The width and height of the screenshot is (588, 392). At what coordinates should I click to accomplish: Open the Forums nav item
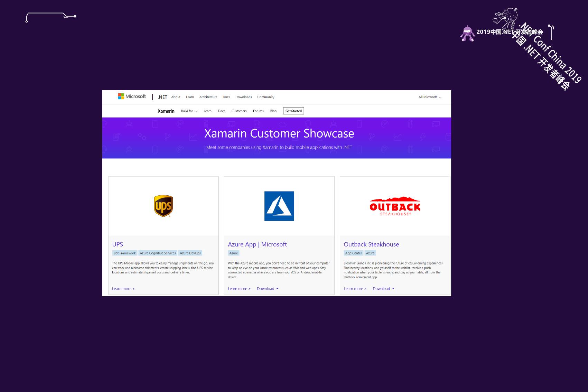tap(258, 111)
